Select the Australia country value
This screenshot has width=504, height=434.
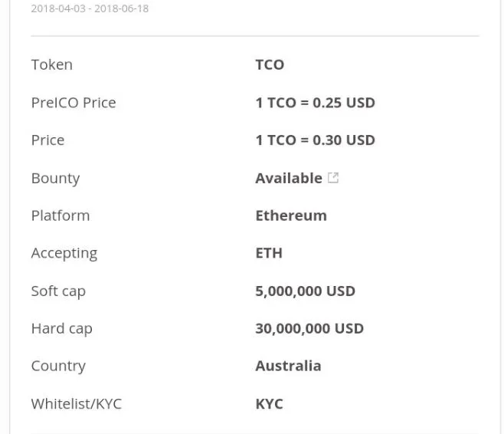288,366
